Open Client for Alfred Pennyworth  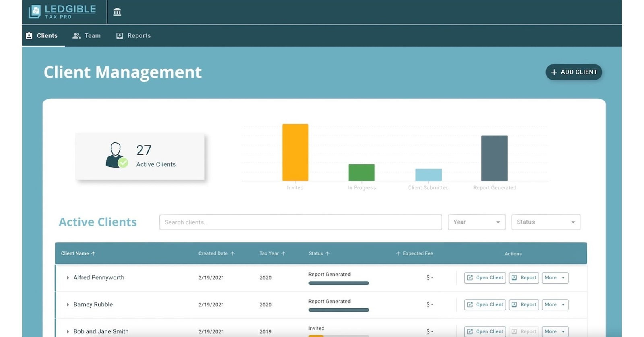(485, 277)
